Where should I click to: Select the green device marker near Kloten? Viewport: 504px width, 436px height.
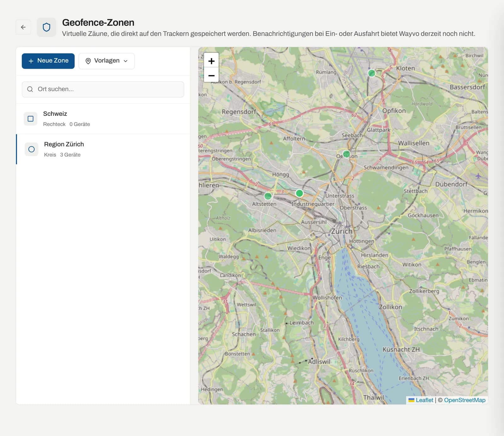click(372, 73)
